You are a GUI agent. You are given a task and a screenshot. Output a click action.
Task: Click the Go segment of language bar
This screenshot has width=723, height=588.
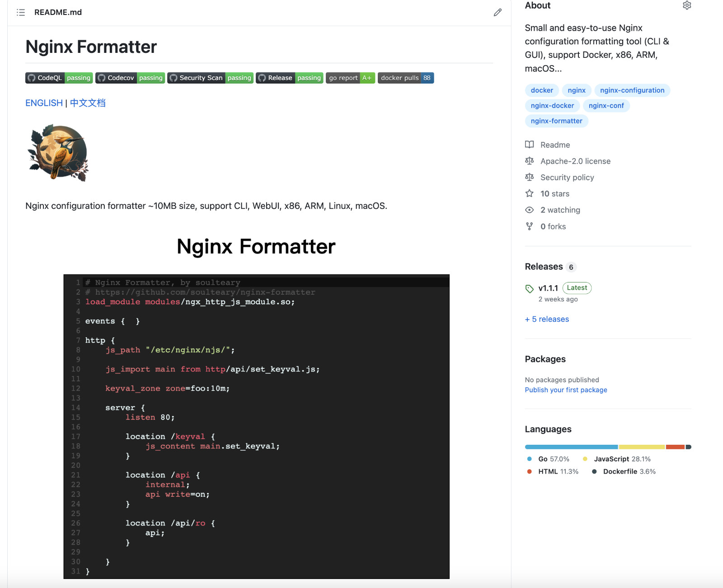click(x=571, y=447)
